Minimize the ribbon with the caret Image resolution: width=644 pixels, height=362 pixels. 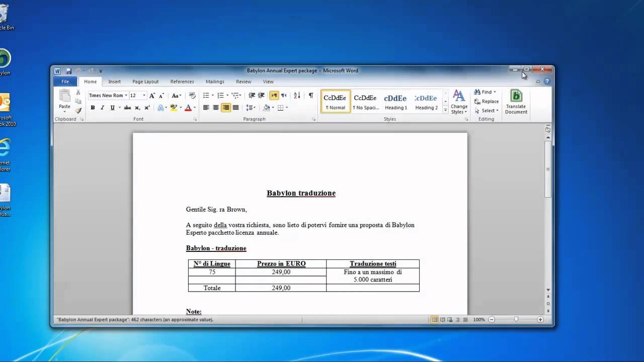(538, 81)
